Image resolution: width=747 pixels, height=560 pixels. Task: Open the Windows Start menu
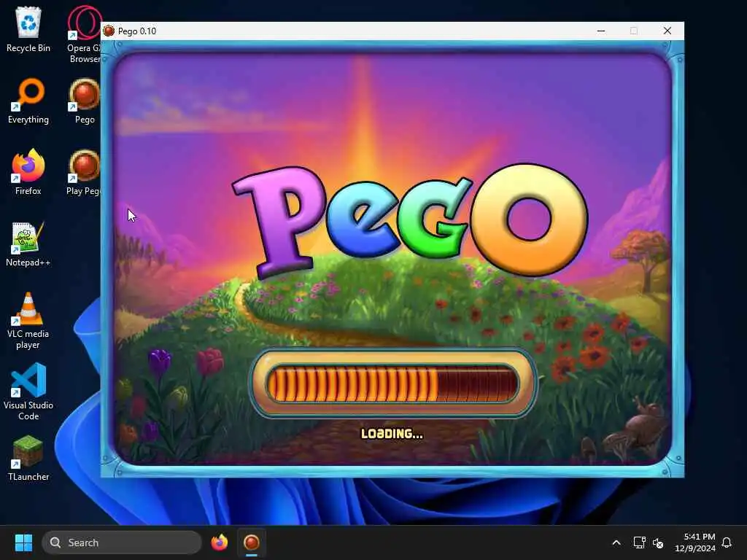coord(23,542)
